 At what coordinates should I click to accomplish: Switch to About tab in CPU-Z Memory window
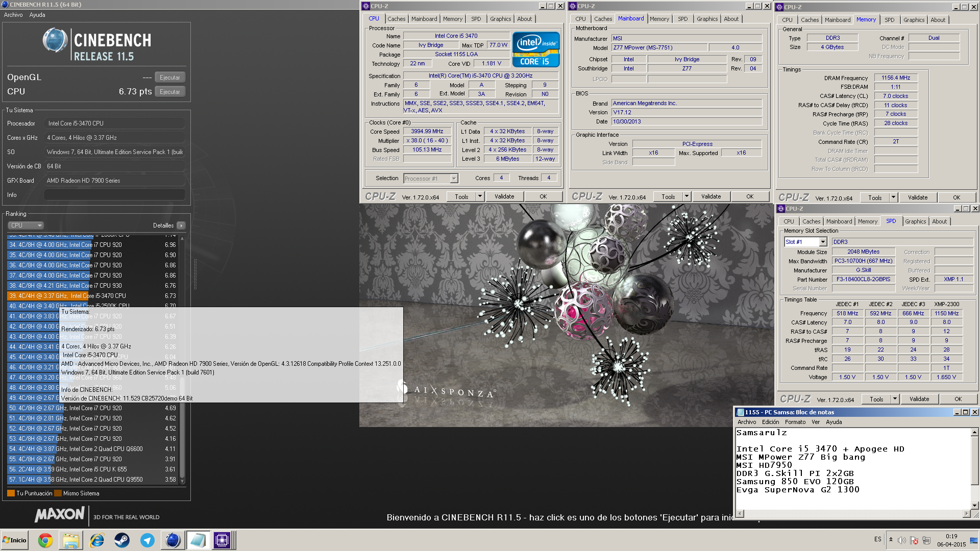click(x=938, y=20)
